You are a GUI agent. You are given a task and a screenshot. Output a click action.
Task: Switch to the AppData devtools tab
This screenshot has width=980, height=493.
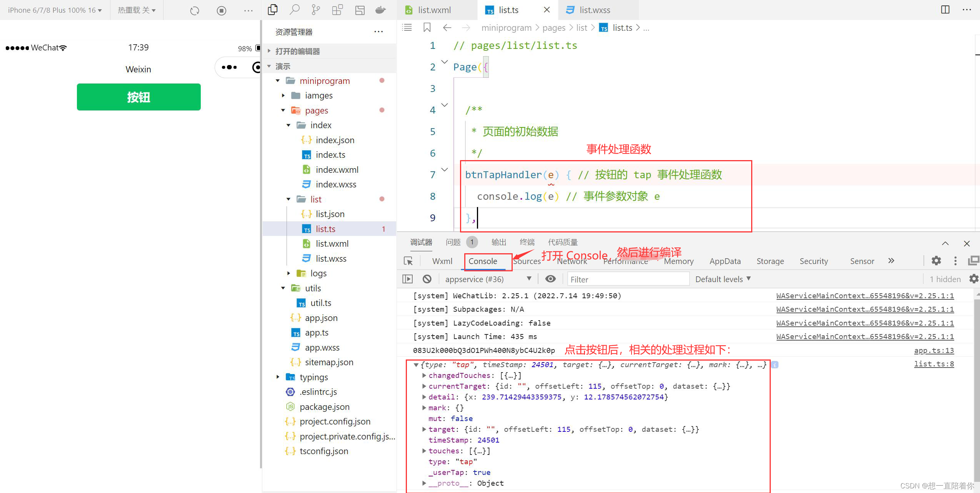coord(725,261)
